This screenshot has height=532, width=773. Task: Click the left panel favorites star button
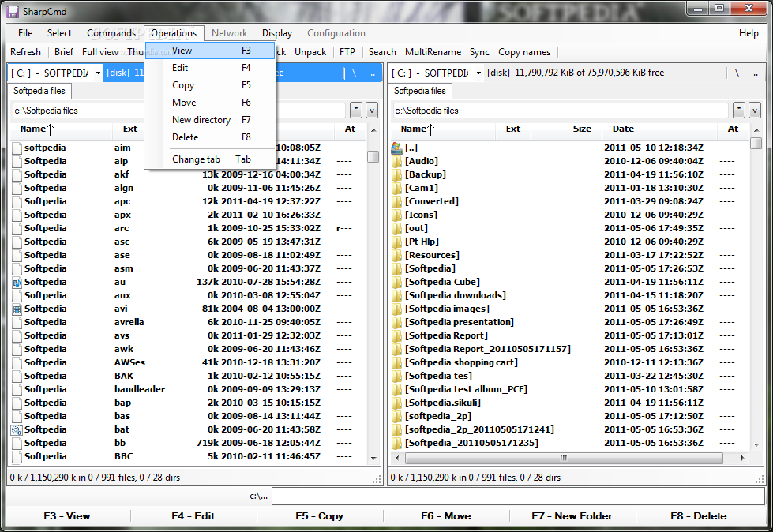point(356,111)
